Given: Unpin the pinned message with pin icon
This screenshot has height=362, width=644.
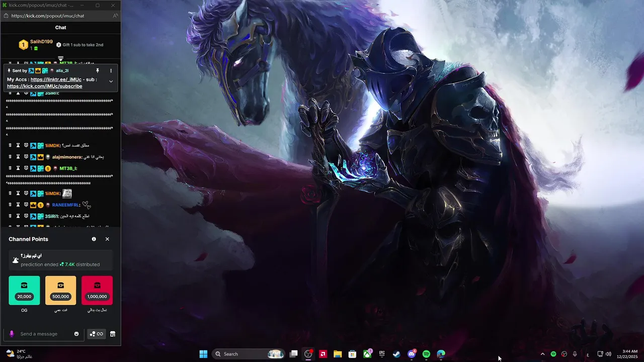Looking at the screenshot, I should 98,71.
